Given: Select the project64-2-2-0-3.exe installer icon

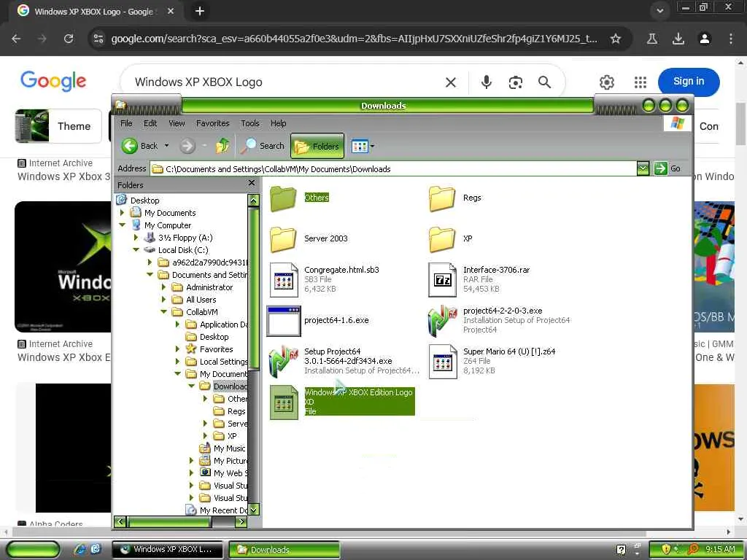Looking at the screenshot, I should (x=443, y=321).
